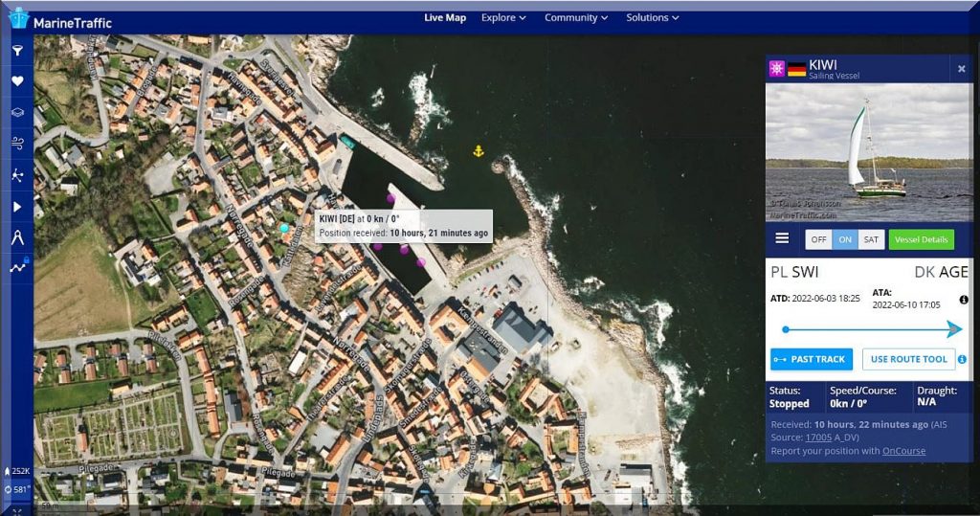Image resolution: width=980 pixels, height=516 pixels.
Task: Go to the Live Map tab
Action: click(445, 17)
